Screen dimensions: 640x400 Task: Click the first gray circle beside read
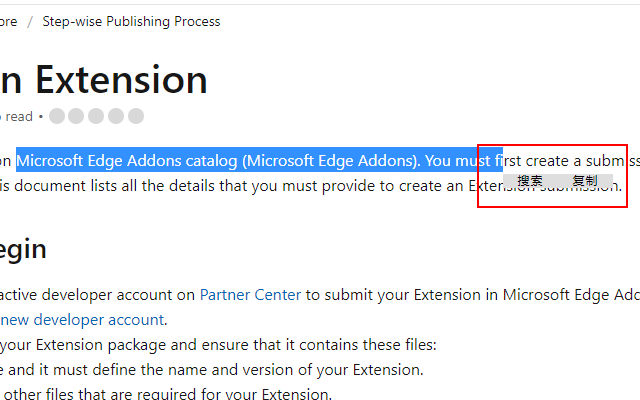(57, 116)
